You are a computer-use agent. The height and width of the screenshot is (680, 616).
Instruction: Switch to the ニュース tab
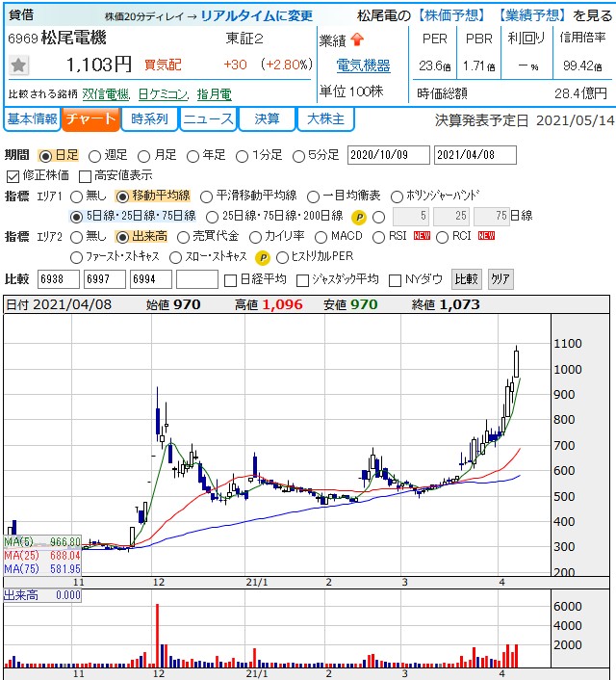(208, 118)
